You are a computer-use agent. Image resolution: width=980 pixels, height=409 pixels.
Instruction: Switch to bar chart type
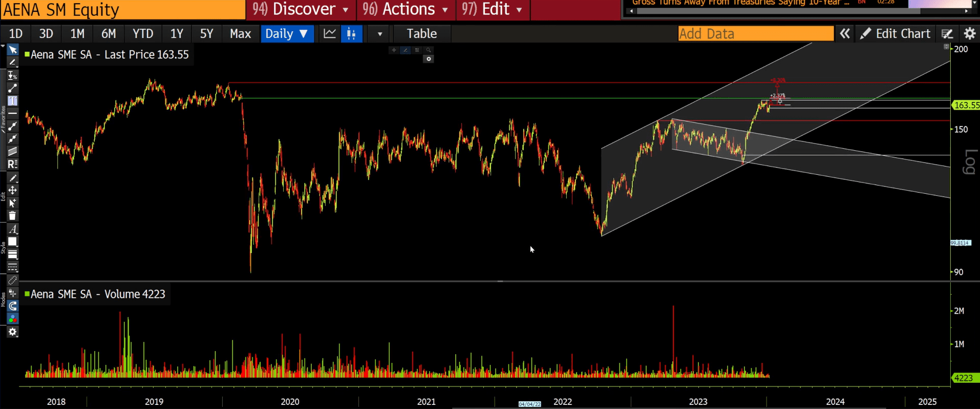pyautogui.click(x=351, y=34)
